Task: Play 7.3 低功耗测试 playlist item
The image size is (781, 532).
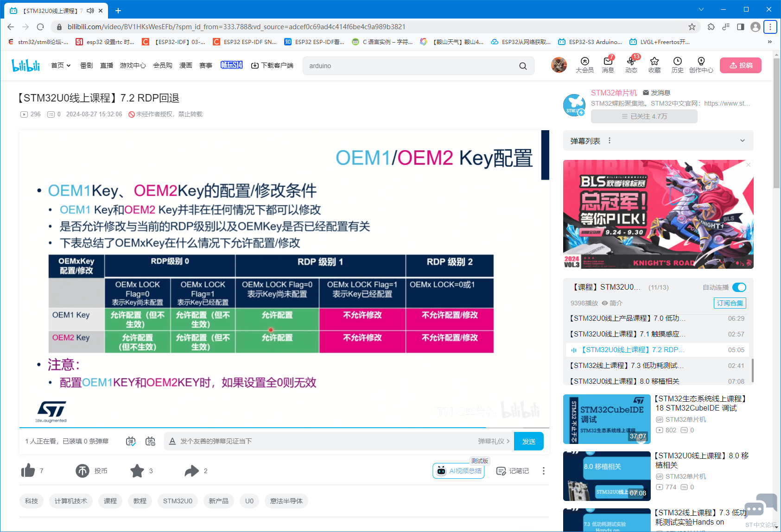Action: (657, 366)
